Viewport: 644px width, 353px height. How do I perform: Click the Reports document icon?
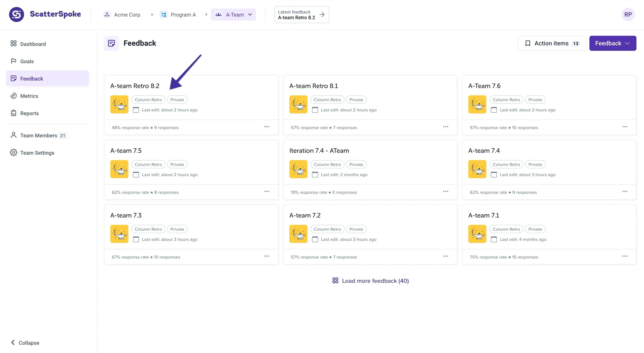[14, 113]
